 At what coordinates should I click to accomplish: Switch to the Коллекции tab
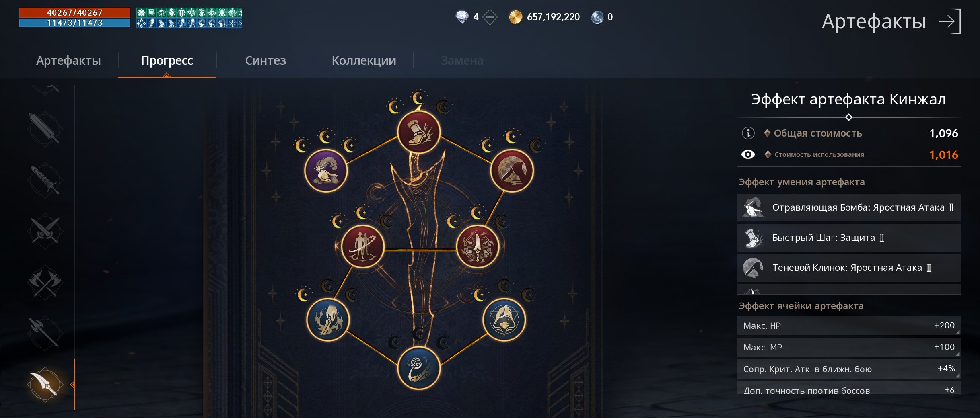364,61
